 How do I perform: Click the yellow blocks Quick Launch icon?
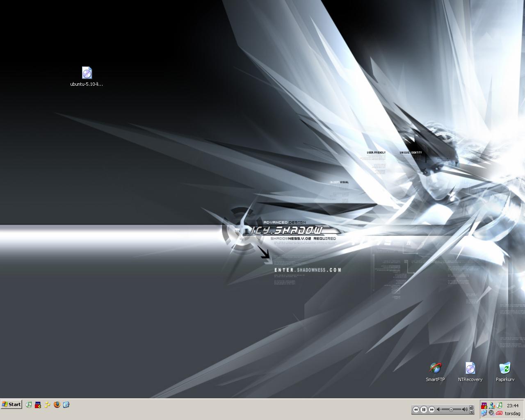48,404
